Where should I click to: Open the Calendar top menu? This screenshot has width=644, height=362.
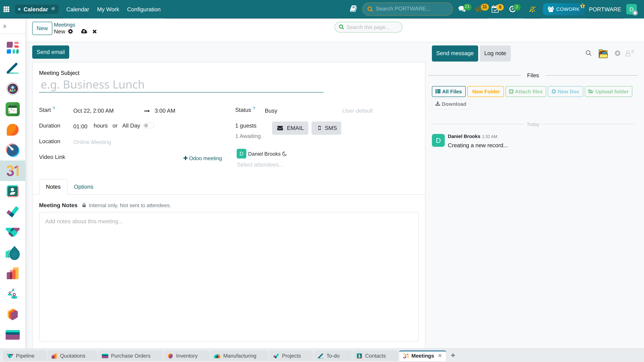pyautogui.click(x=77, y=9)
